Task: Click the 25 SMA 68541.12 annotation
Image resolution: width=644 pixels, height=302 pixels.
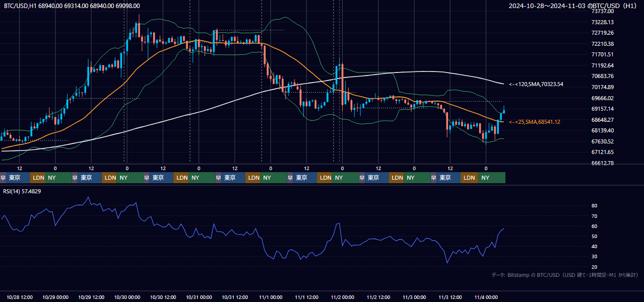Action: pos(535,122)
